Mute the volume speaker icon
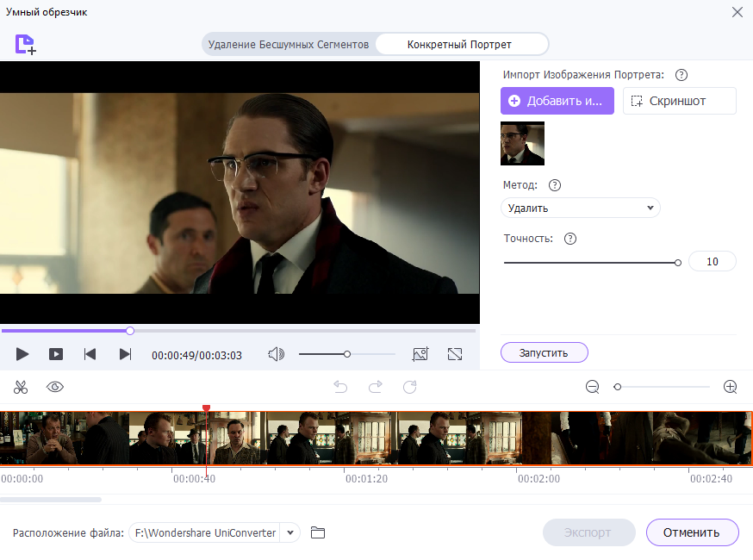753x560 pixels. click(277, 354)
